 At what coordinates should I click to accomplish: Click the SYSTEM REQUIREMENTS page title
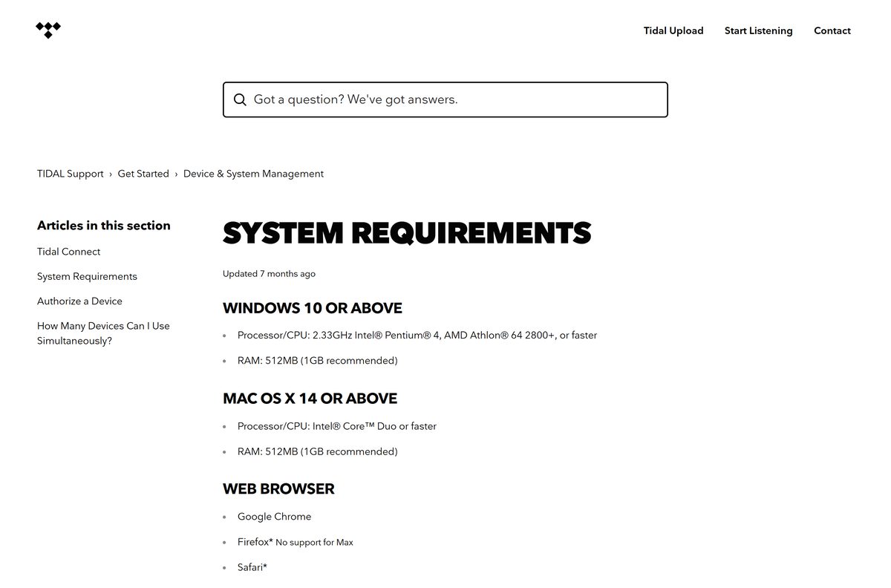pos(407,233)
